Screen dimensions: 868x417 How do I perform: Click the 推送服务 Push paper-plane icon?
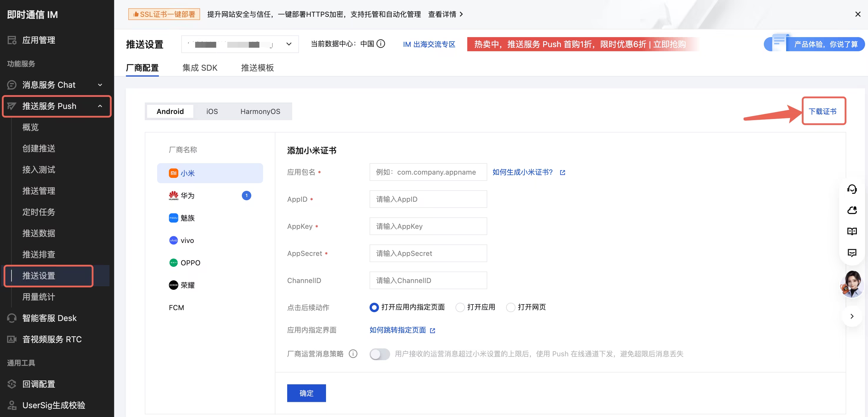(12, 106)
